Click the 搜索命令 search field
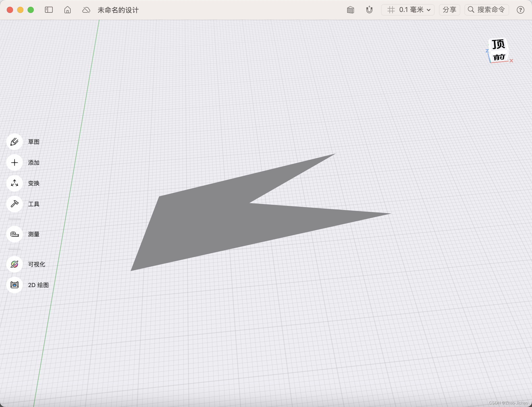Screen dimensions: 532x407 487,10
